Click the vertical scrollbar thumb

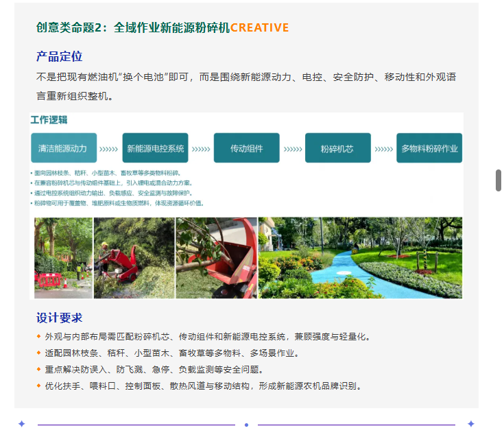[499, 180]
